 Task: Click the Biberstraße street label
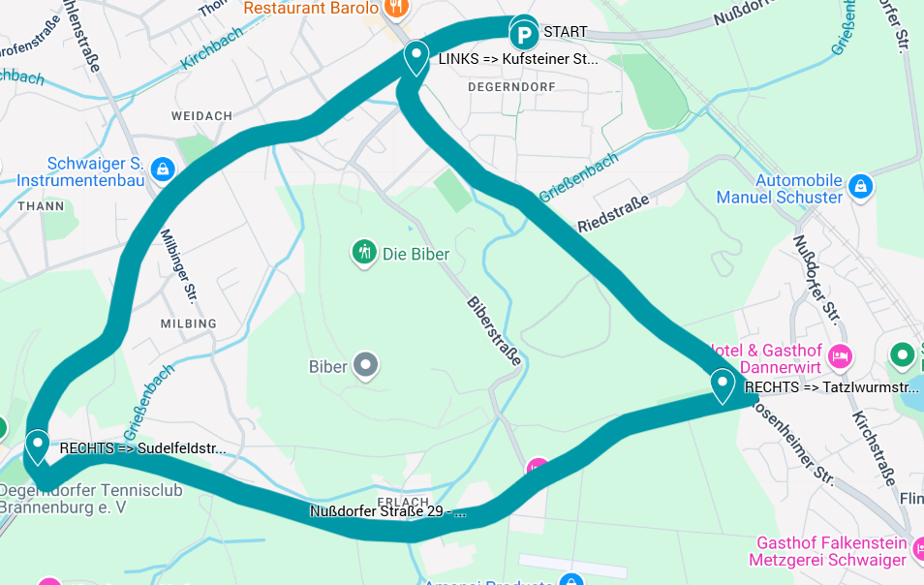coord(494,331)
